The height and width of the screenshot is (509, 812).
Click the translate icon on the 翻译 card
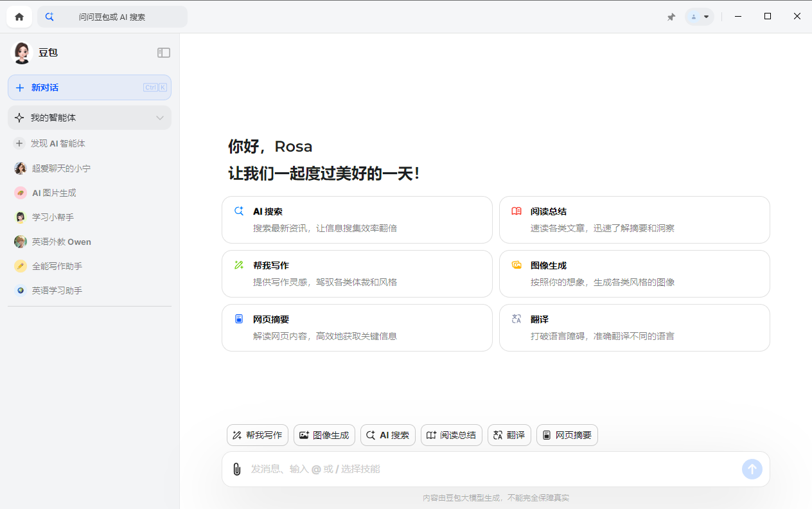click(516, 319)
